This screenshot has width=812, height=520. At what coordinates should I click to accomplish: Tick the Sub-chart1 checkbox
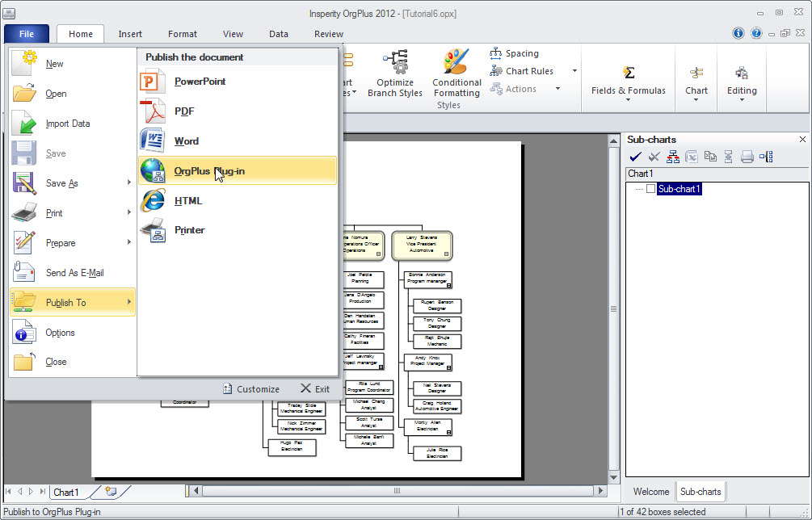point(650,189)
